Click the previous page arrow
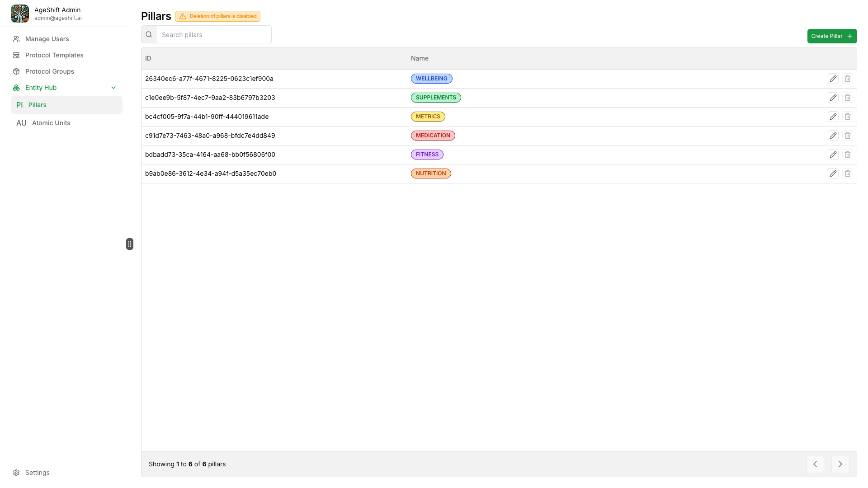 coord(815,464)
